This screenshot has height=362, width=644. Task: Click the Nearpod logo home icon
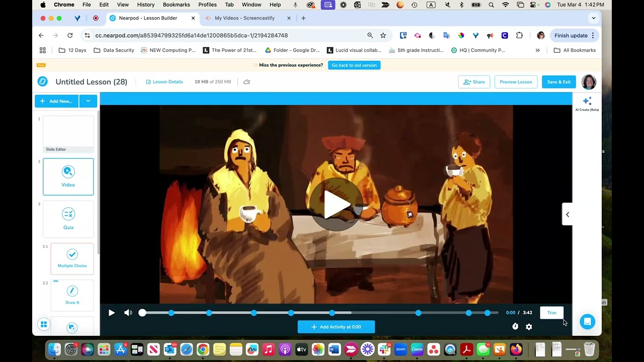tap(43, 81)
